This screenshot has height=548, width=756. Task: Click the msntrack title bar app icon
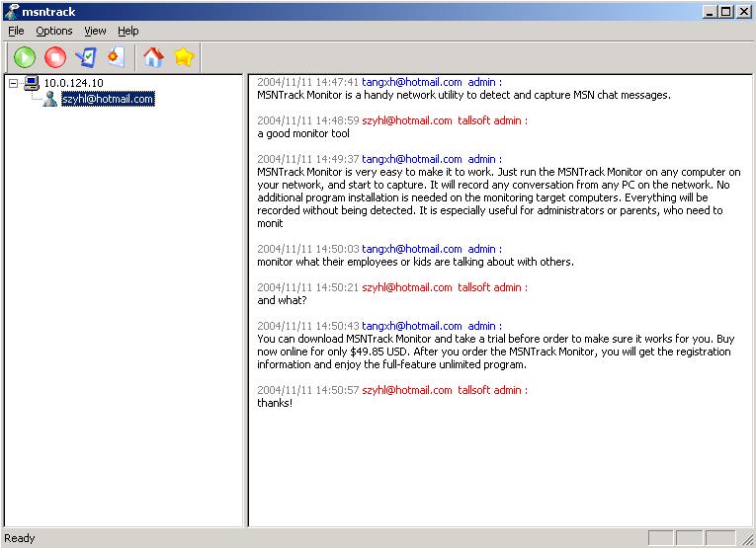click(10, 11)
